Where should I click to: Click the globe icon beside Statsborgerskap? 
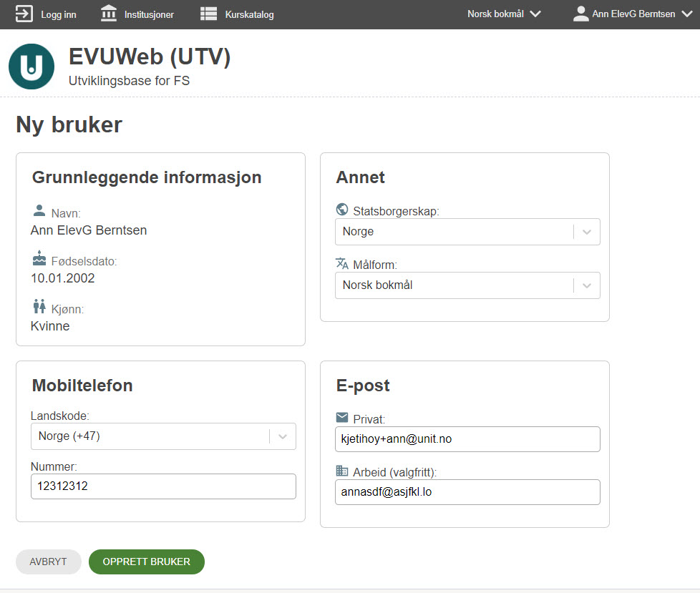tap(342, 210)
